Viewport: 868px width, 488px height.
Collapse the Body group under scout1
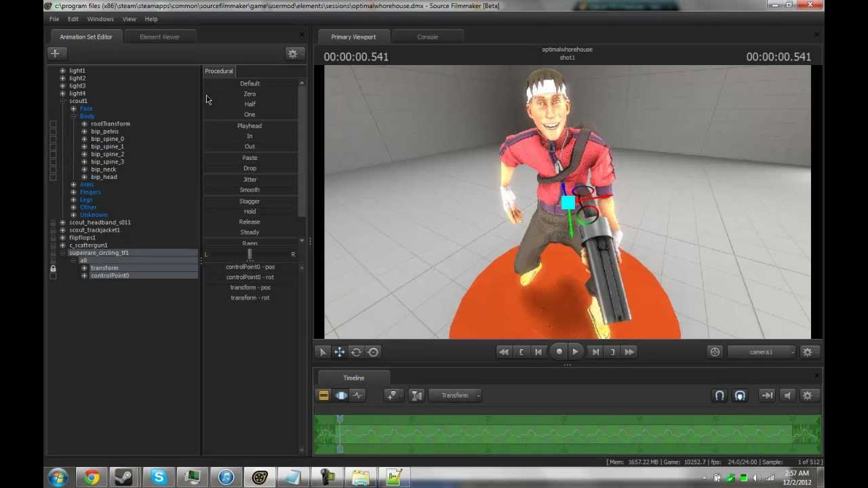pyautogui.click(x=73, y=116)
